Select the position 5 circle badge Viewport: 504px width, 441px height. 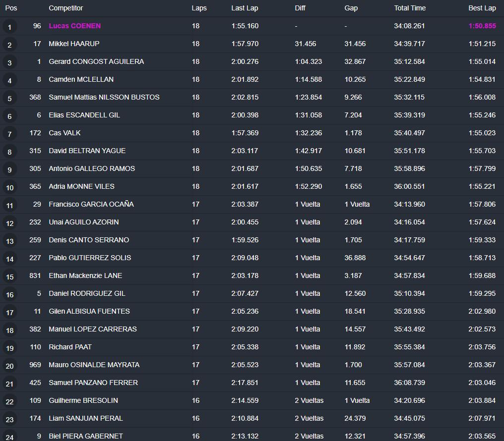click(x=9, y=98)
